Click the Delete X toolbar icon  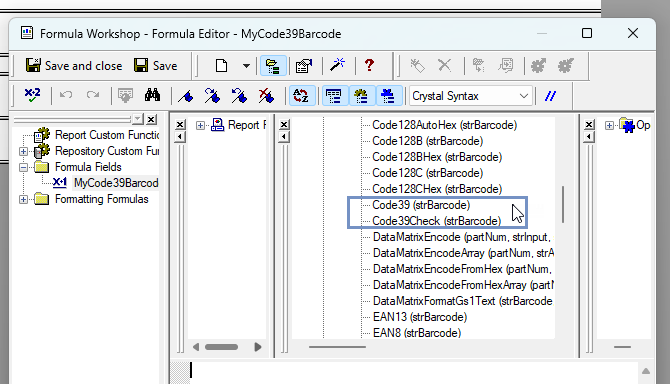click(x=444, y=65)
